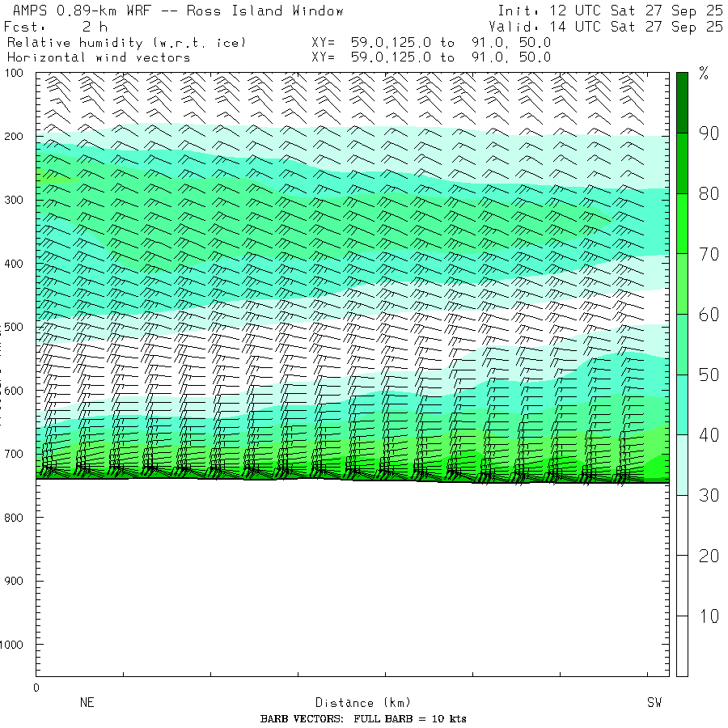Click the 1000 pressure axis label
This screenshot has width=728, height=728.
click(x=11, y=645)
